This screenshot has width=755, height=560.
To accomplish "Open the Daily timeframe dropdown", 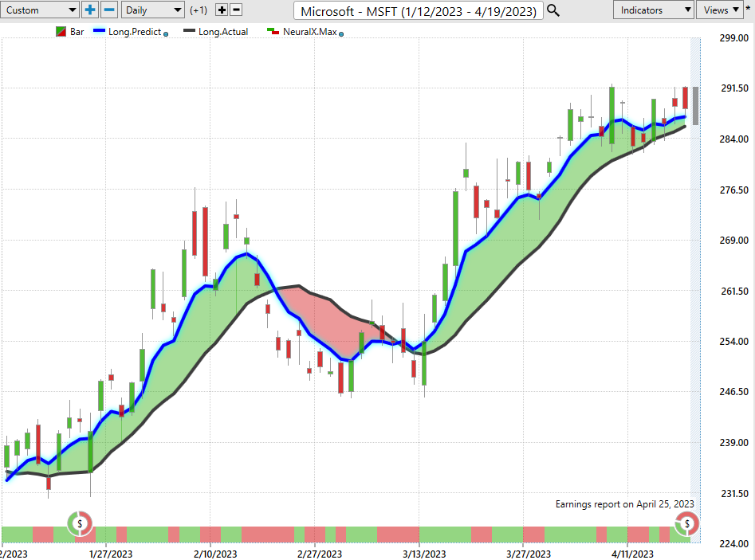I will pyautogui.click(x=152, y=10).
